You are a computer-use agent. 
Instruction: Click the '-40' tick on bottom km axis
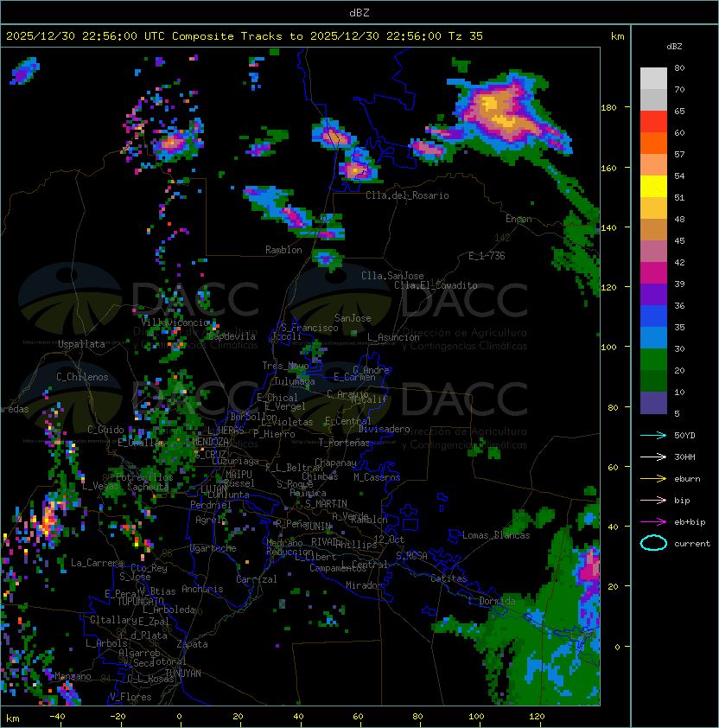tap(57, 717)
